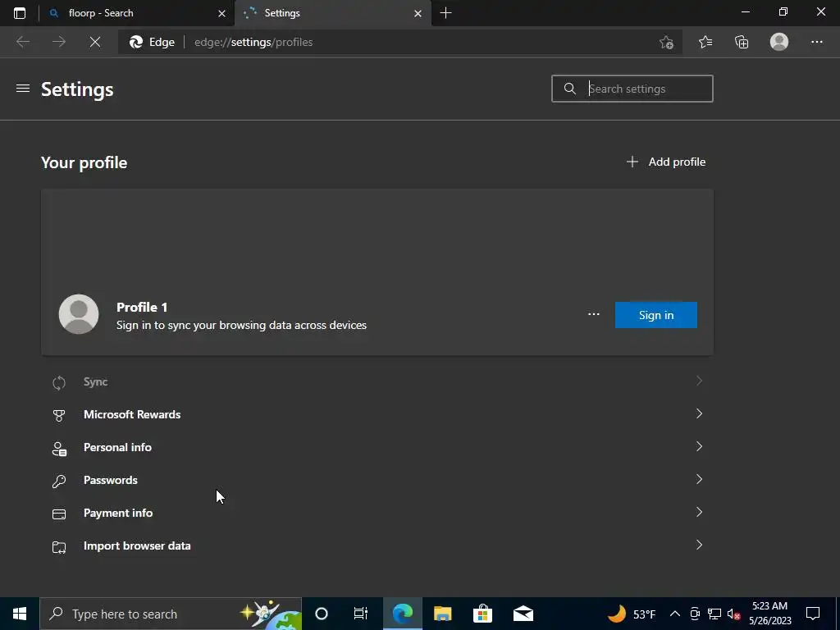Close the Settings tab
The image size is (840, 630).
[418, 13]
